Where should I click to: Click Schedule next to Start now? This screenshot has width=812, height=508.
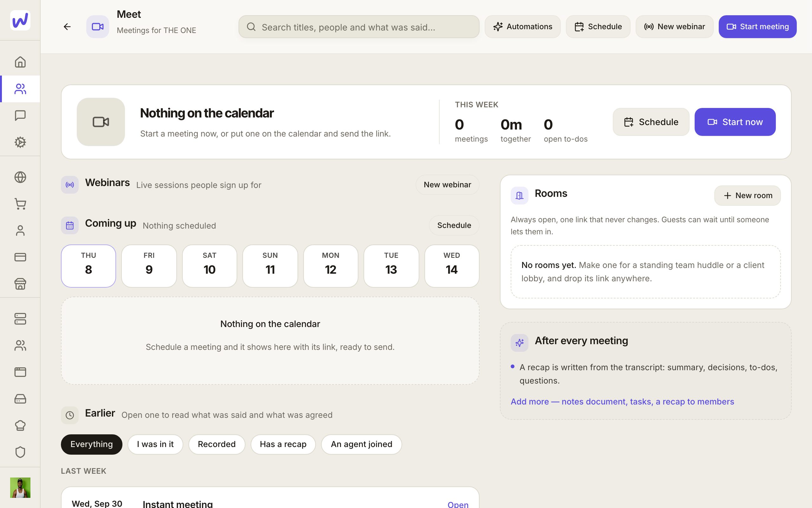[651, 122]
